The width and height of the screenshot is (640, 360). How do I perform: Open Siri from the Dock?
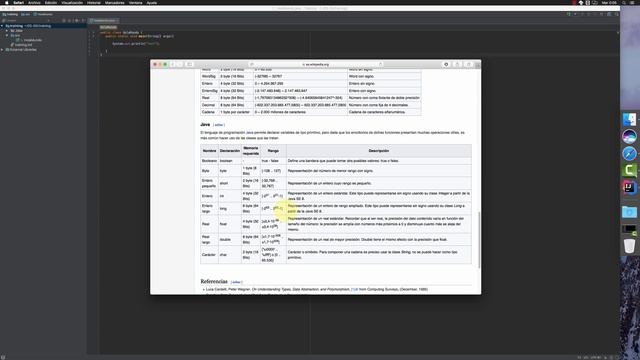coord(629,136)
